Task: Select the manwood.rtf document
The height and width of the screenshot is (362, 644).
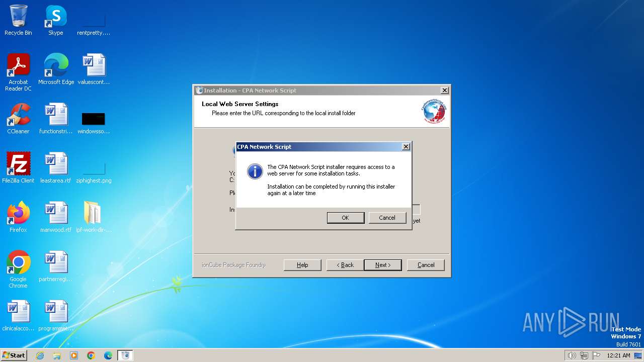Action: coord(56,217)
